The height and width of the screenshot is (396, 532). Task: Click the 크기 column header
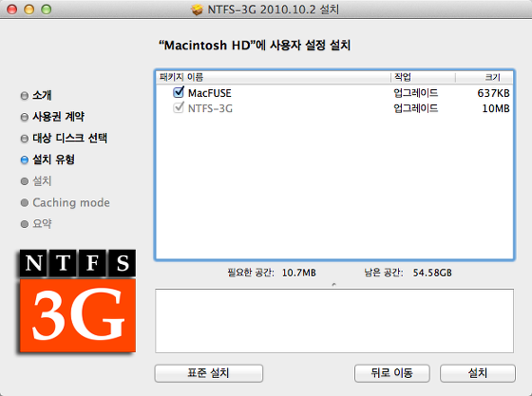[x=493, y=77]
